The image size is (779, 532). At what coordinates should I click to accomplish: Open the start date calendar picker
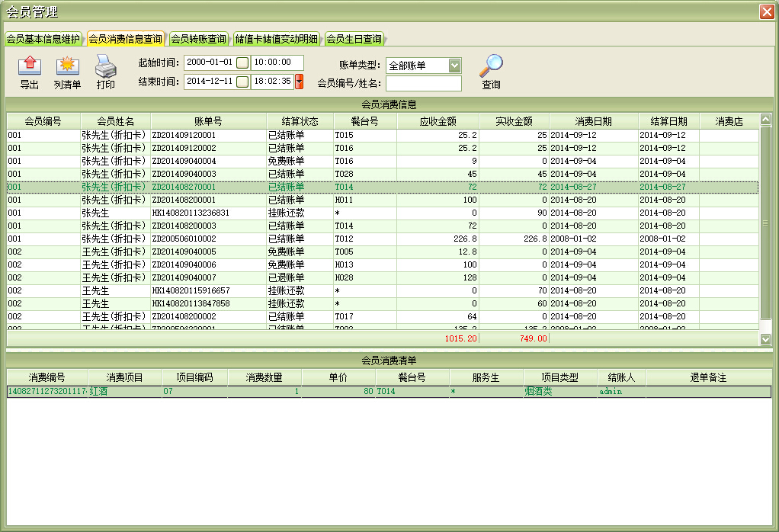(242, 62)
